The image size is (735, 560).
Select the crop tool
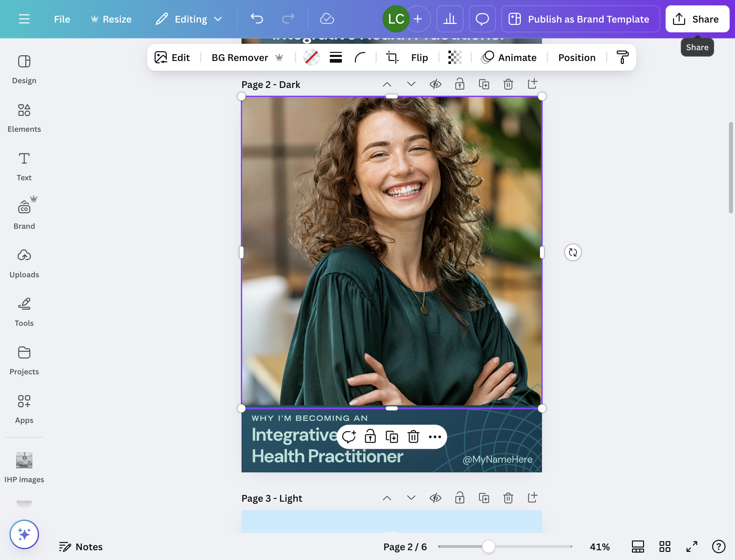(392, 57)
